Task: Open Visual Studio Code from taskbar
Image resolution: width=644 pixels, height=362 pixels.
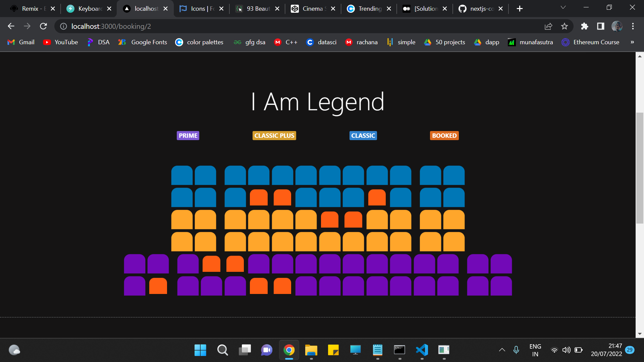Action: point(422,350)
